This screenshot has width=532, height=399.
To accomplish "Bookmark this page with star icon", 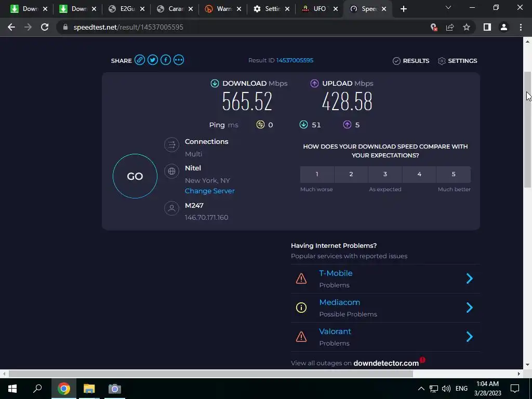I will coord(467,27).
